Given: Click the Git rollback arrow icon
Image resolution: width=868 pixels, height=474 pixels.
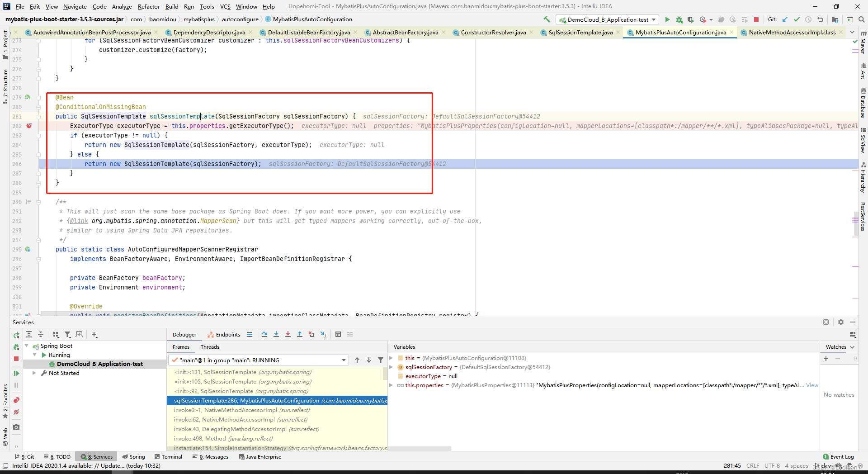Looking at the screenshot, I should point(820,19).
